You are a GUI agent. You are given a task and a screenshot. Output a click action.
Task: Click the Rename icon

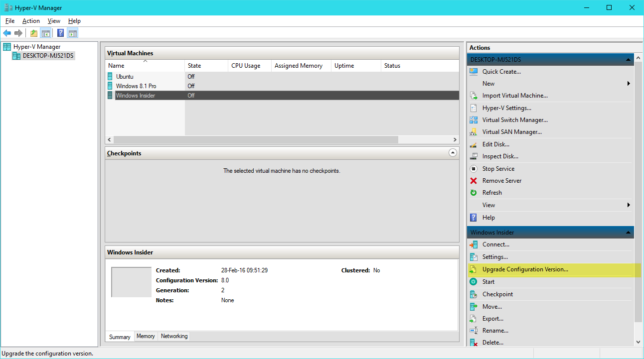[x=474, y=331]
